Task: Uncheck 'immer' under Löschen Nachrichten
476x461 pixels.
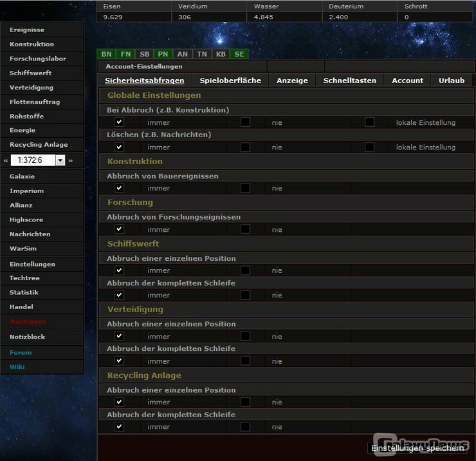Action: (119, 147)
